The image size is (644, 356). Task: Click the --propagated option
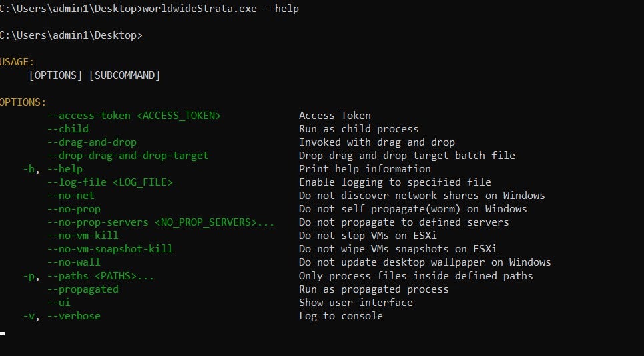83,289
